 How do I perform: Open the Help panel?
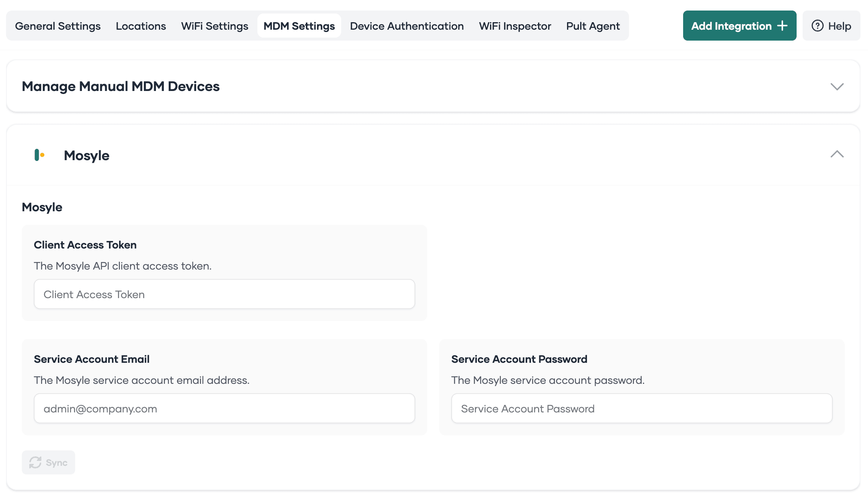tap(832, 26)
